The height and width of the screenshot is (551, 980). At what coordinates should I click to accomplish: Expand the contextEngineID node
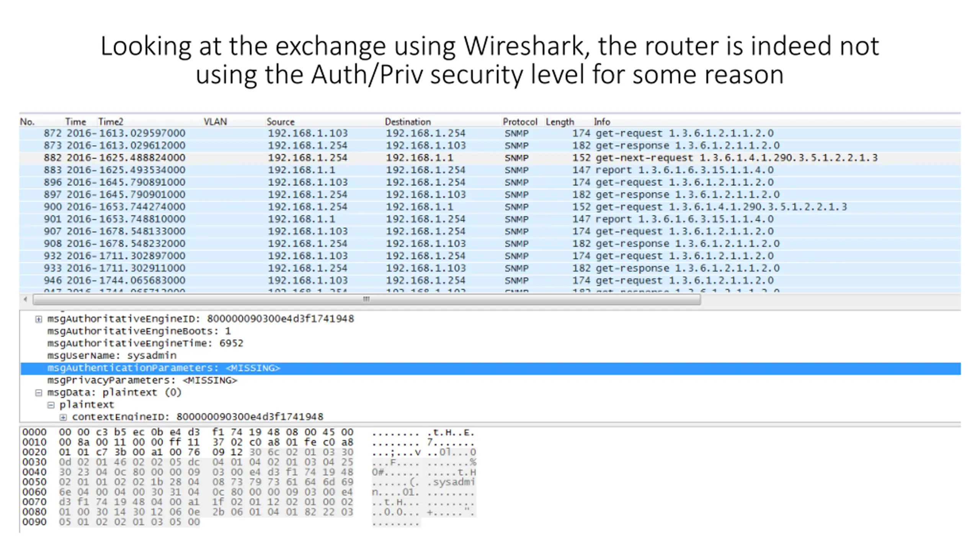pos(63,417)
